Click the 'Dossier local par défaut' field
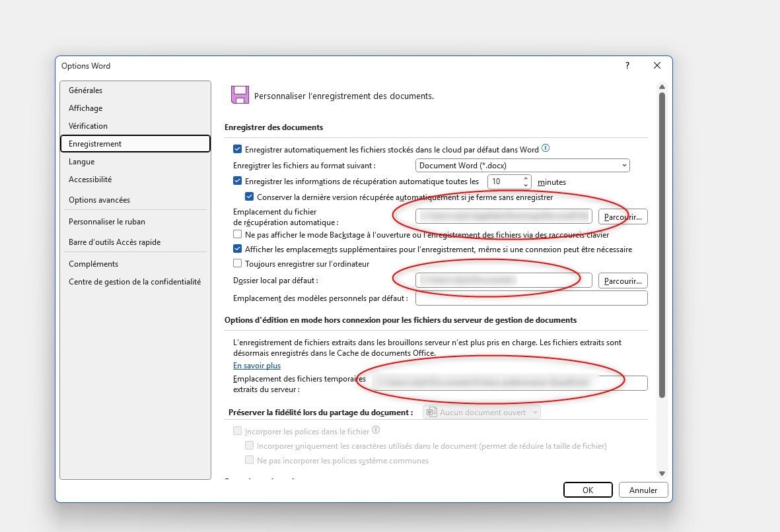Image resolution: width=780 pixels, height=532 pixels. (x=503, y=281)
